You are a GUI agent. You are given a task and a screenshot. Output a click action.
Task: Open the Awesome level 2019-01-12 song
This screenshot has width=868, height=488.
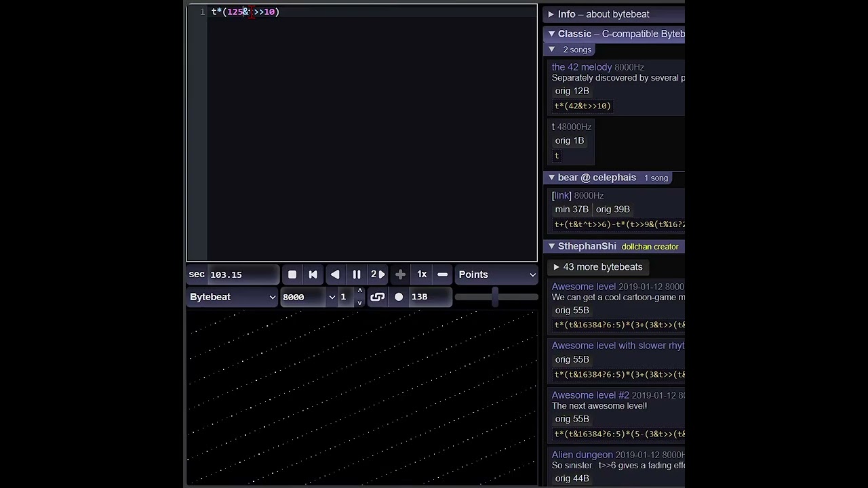coord(583,287)
